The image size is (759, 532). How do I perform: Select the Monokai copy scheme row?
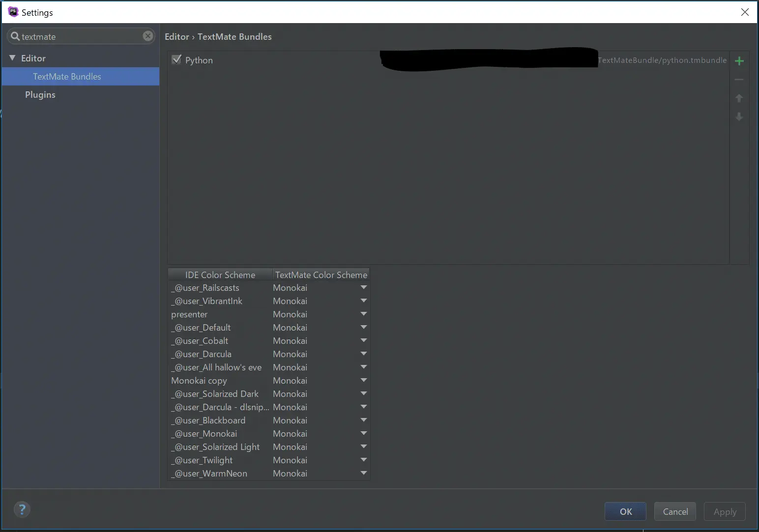pyautogui.click(x=199, y=381)
